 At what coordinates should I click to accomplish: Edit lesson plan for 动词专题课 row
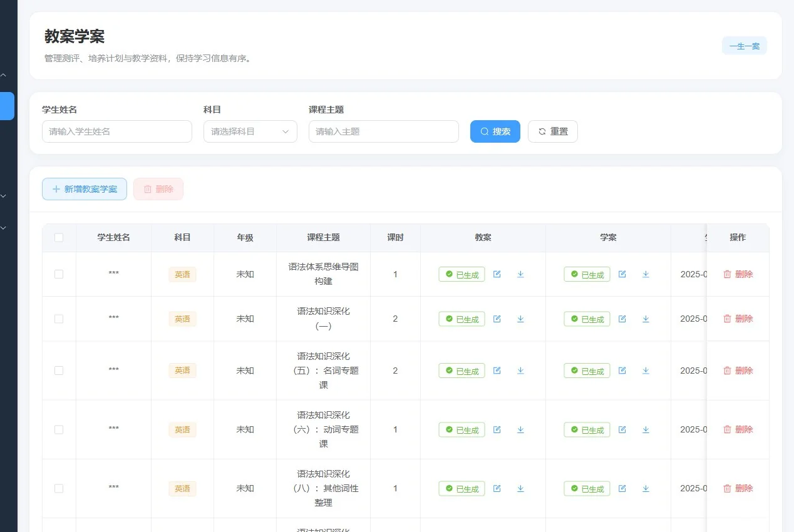[497, 429]
